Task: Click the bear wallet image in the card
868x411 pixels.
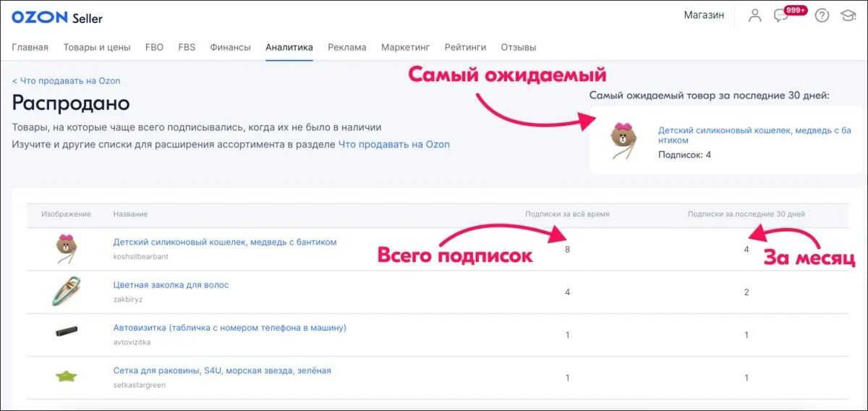Action: tap(623, 140)
